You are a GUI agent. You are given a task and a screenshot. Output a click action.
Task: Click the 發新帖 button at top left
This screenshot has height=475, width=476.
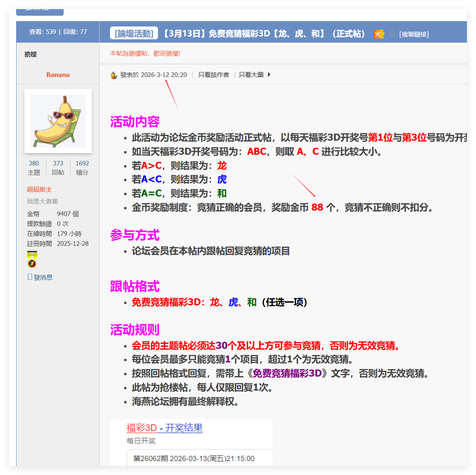tap(40, 11)
